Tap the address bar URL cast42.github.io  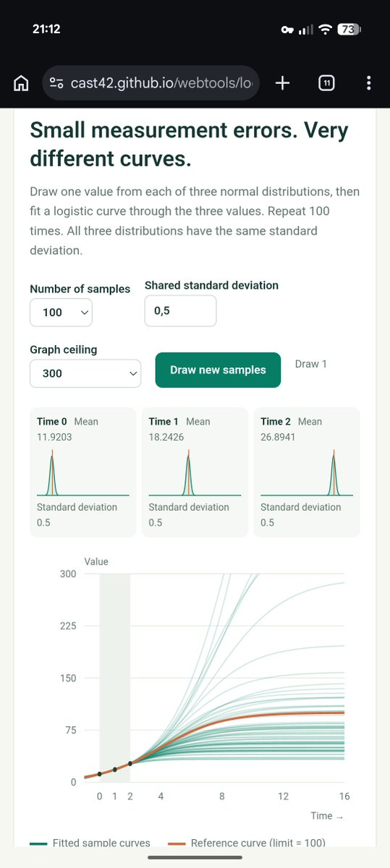(x=161, y=83)
